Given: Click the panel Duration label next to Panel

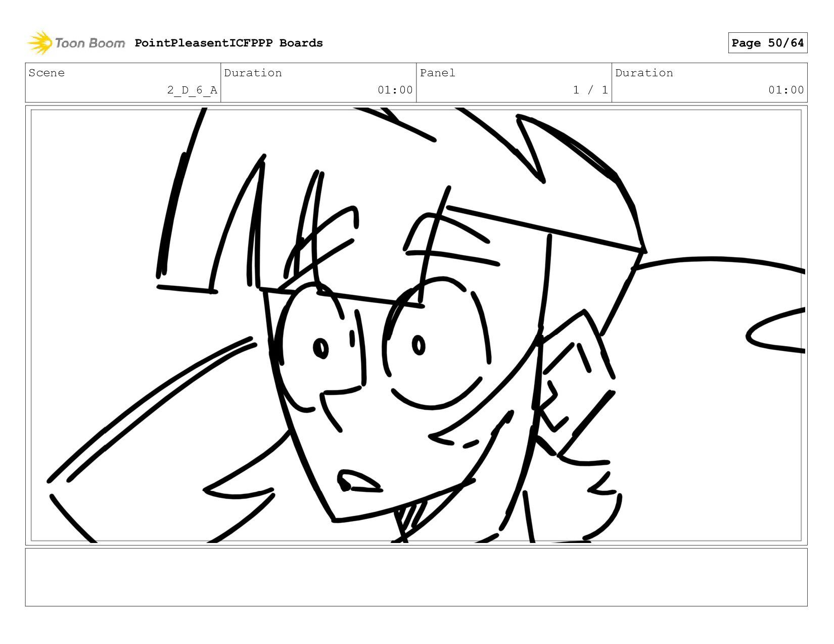Looking at the screenshot, I should click(x=644, y=73).
